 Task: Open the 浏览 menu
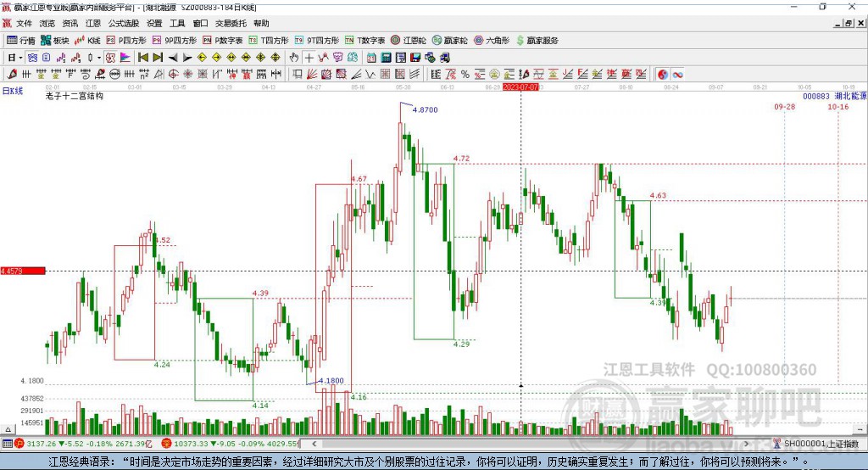click(47, 23)
